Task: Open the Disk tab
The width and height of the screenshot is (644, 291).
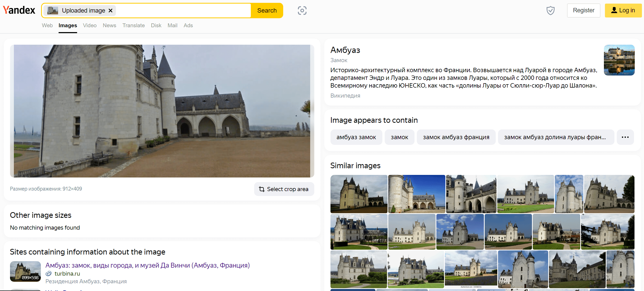Action: click(x=156, y=25)
